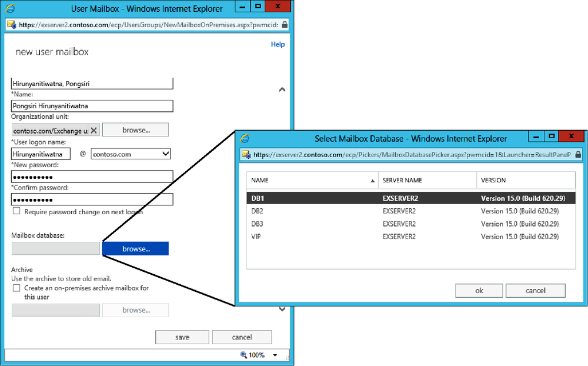This screenshot has height=366, width=588.
Task: Select the DB2 database row
Action: pyautogui.click(x=411, y=211)
